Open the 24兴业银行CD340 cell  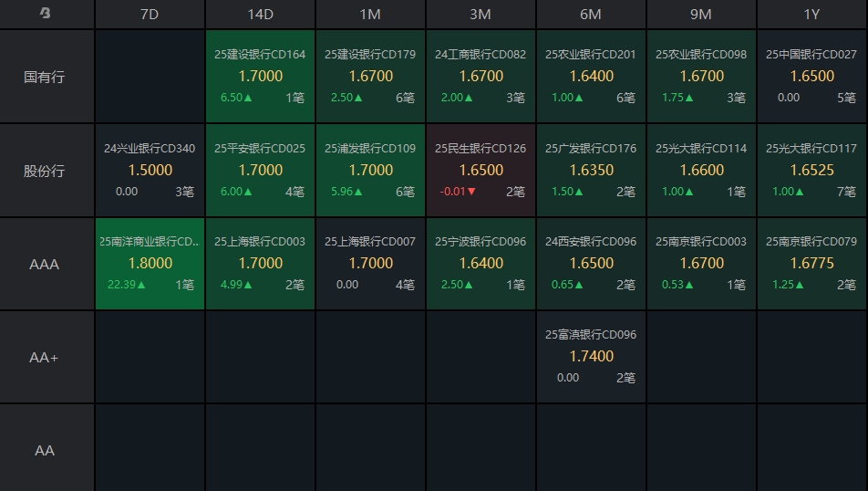150,170
